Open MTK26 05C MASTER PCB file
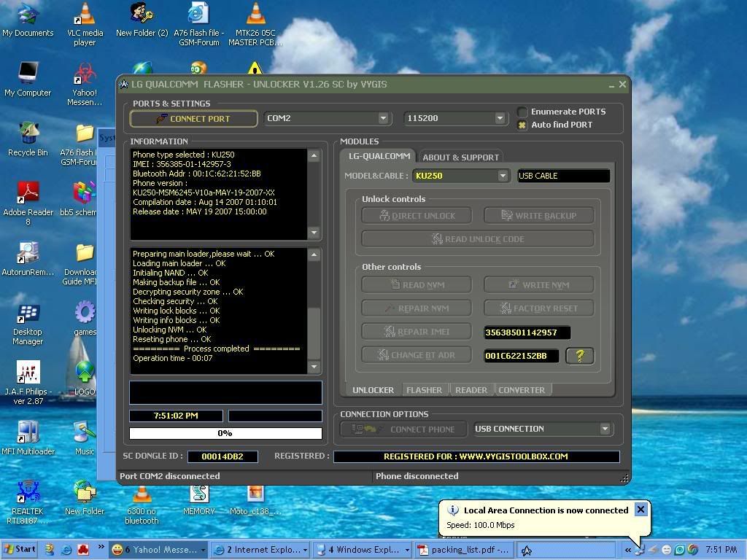Image resolution: width=747 pixels, height=560 pixels. (255, 24)
